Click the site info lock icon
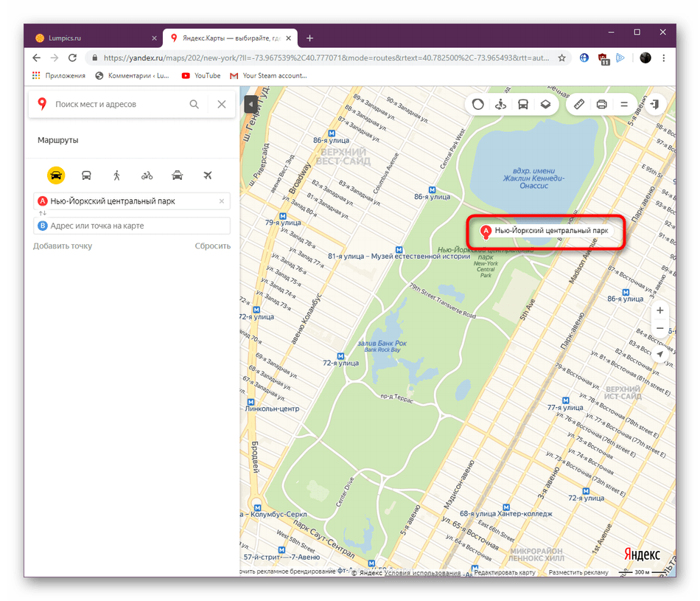This screenshot has width=700, height=601. [94, 58]
